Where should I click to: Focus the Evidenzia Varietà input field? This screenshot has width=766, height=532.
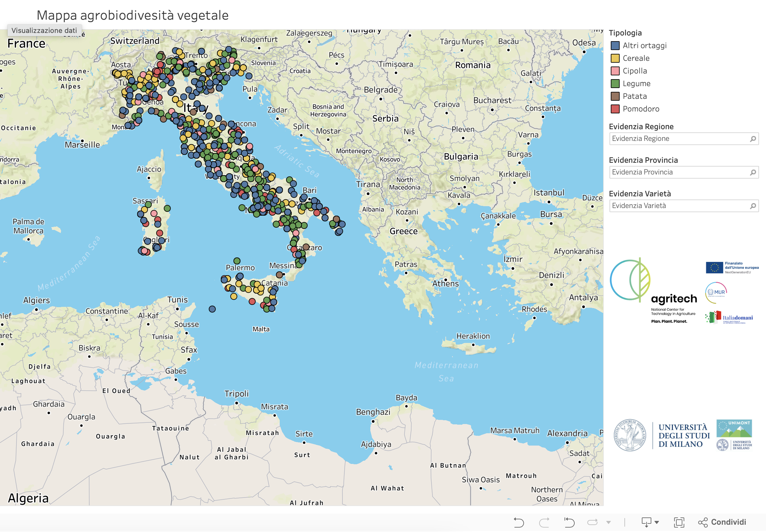pyautogui.click(x=684, y=206)
